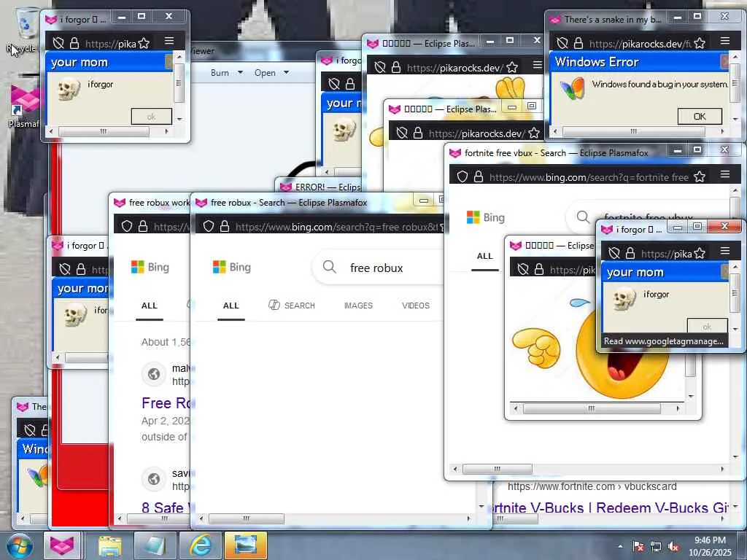747x560 pixels.
Task: Show hidden tray icons arrow
Action: point(620,547)
